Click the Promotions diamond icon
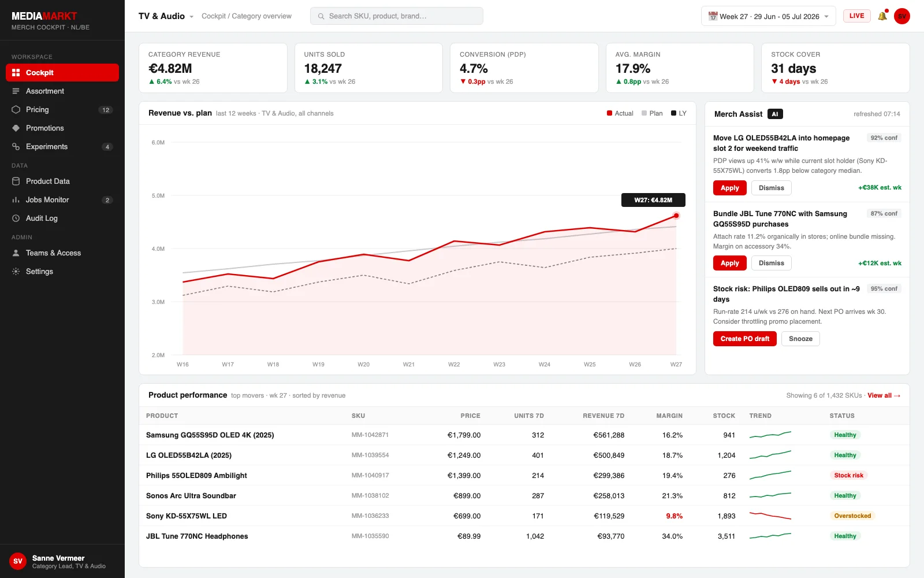 (x=16, y=128)
